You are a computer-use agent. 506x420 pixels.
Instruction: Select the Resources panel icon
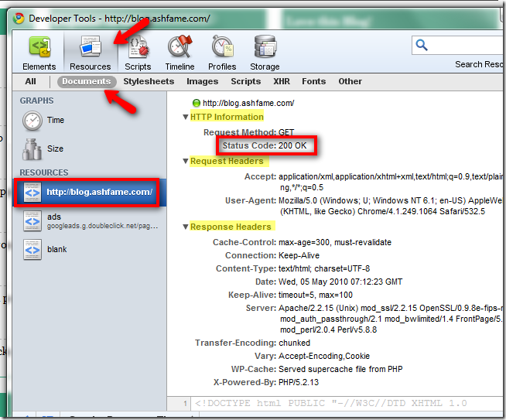91,47
